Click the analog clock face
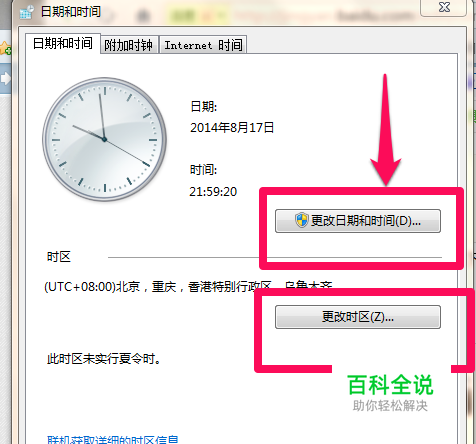 104,139
